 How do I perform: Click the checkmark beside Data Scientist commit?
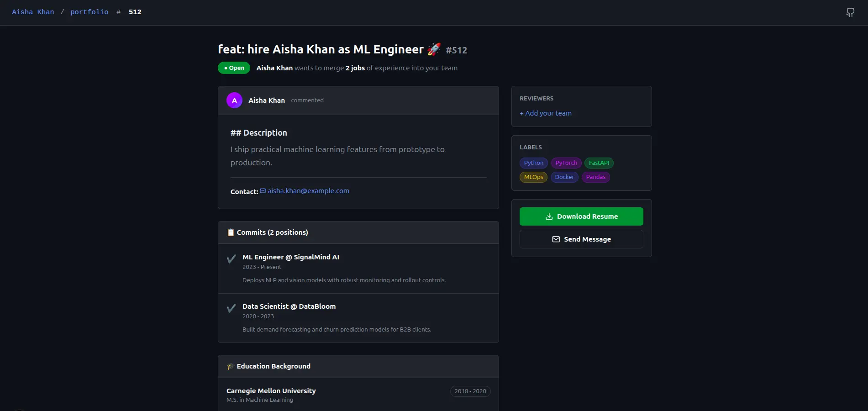[231, 308]
